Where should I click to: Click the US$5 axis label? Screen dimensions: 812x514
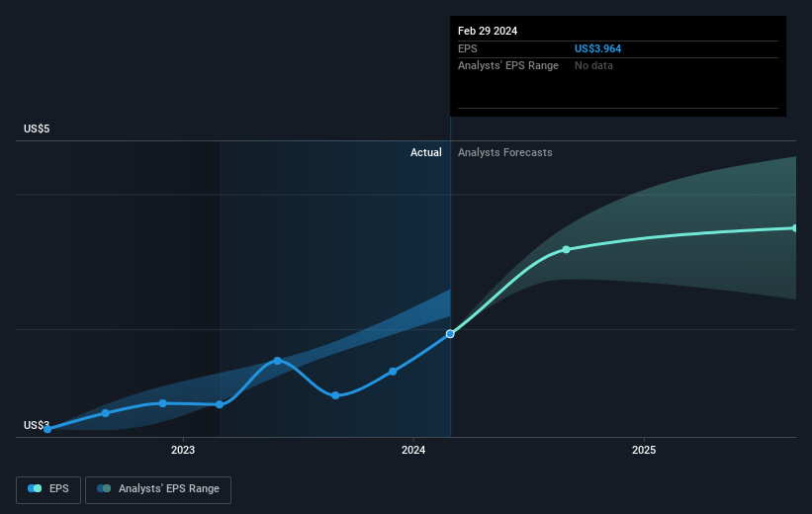pos(37,128)
